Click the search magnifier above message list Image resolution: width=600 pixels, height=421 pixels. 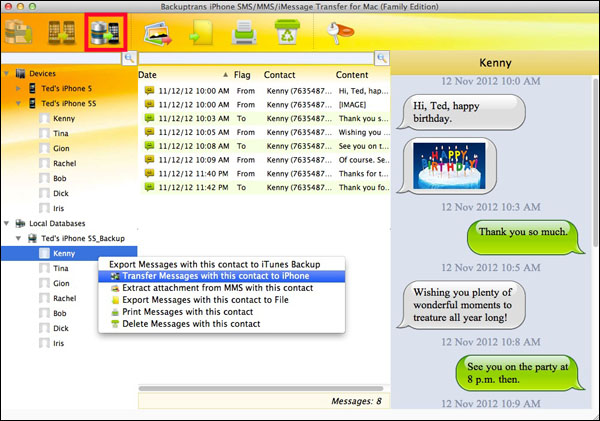point(382,58)
